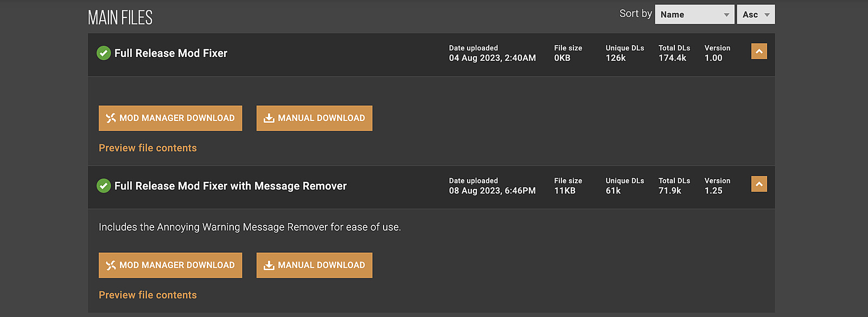
Task: Click the 11KB file size value
Action: (564, 191)
